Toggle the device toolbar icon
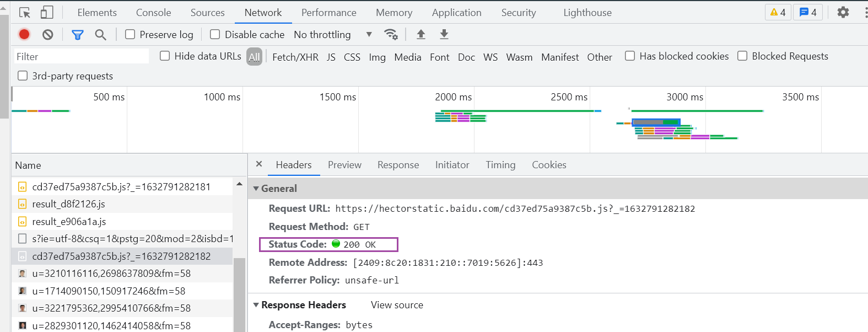Image resolution: width=868 pixels, height=332 pixels. coord(47,12)
